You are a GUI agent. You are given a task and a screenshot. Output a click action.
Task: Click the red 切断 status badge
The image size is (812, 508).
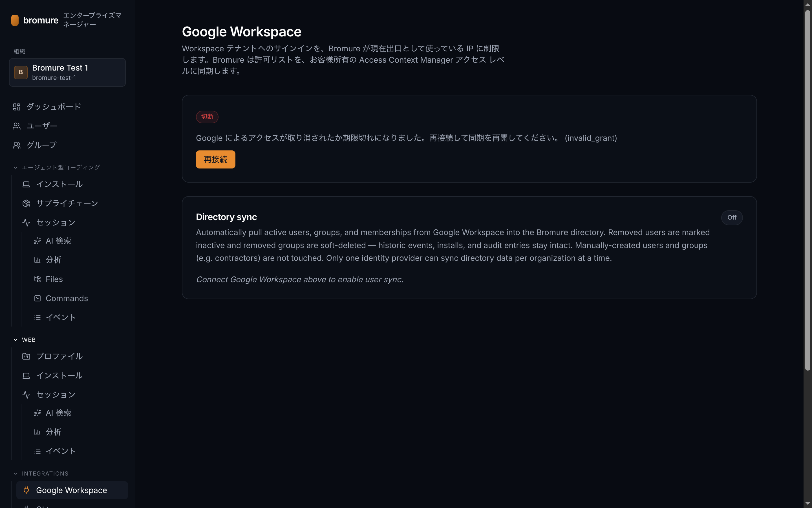coord(207,117)
